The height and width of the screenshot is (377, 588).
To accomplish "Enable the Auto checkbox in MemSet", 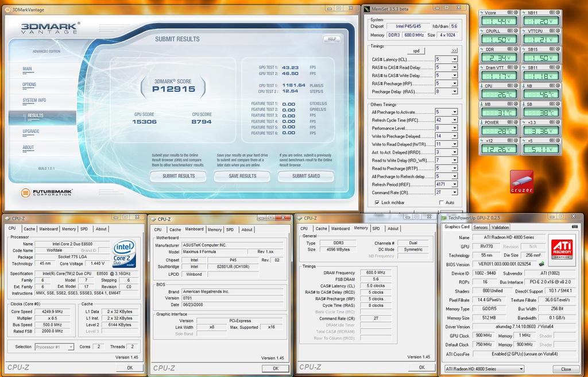I will [442, 202].
